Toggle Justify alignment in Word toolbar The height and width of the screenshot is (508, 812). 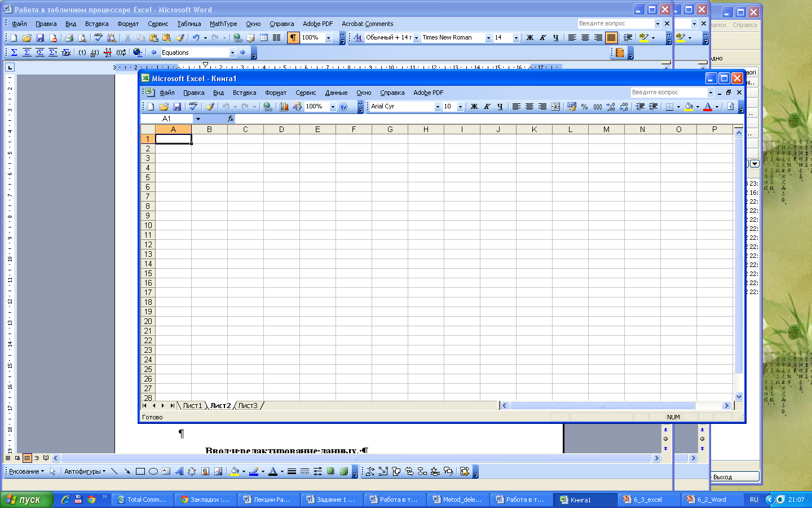pyautogui.click(x=611, y=38)
